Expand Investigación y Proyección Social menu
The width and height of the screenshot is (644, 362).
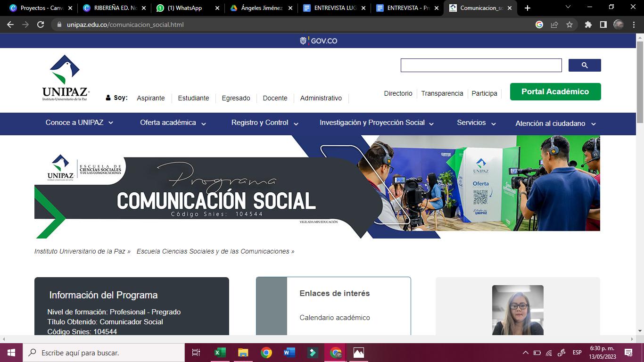tap(377, 123)
